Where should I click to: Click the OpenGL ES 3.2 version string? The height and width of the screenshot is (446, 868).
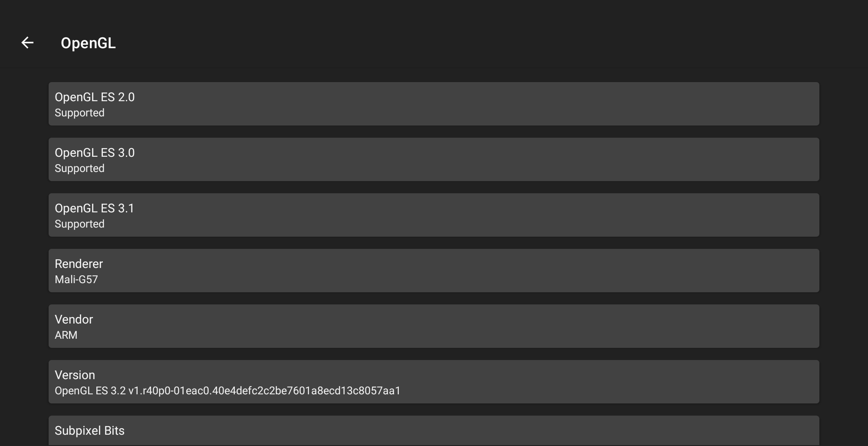(227, 391)
